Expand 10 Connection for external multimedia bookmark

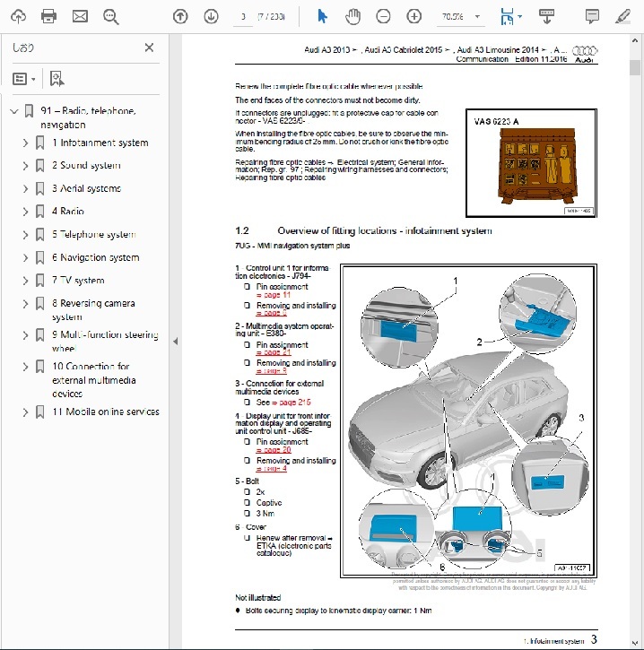pos(25,367)
